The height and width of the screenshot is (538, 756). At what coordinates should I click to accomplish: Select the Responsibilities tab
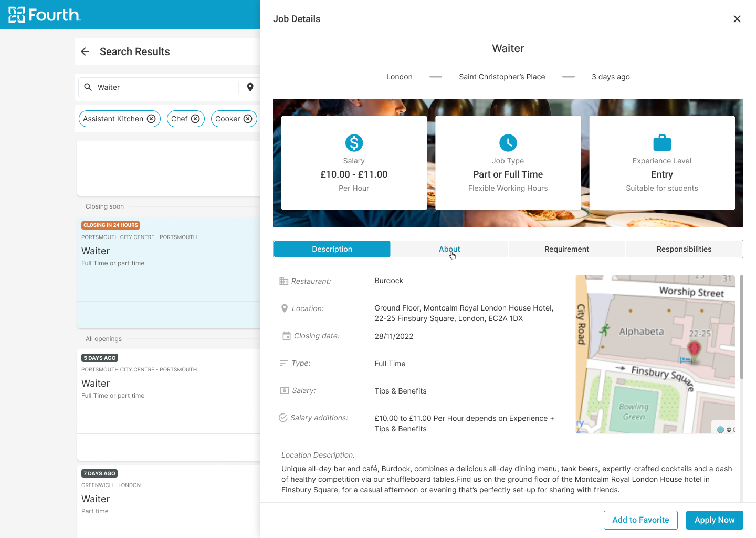(x=684, y=249)
